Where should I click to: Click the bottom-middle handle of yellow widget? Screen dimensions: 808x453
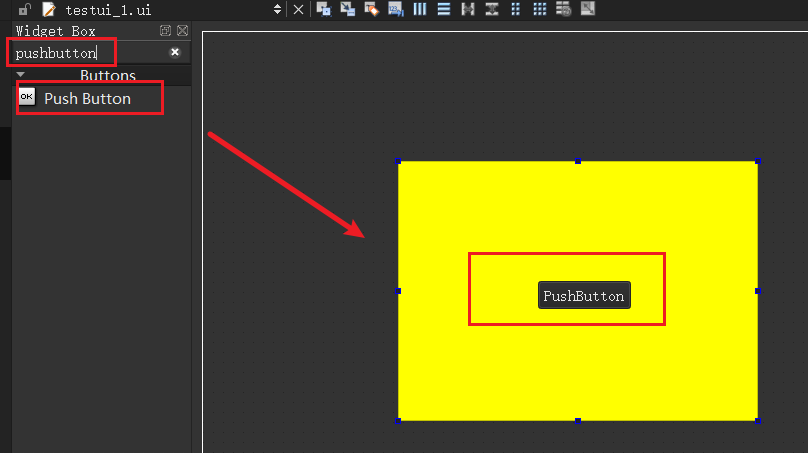[578, 421]
